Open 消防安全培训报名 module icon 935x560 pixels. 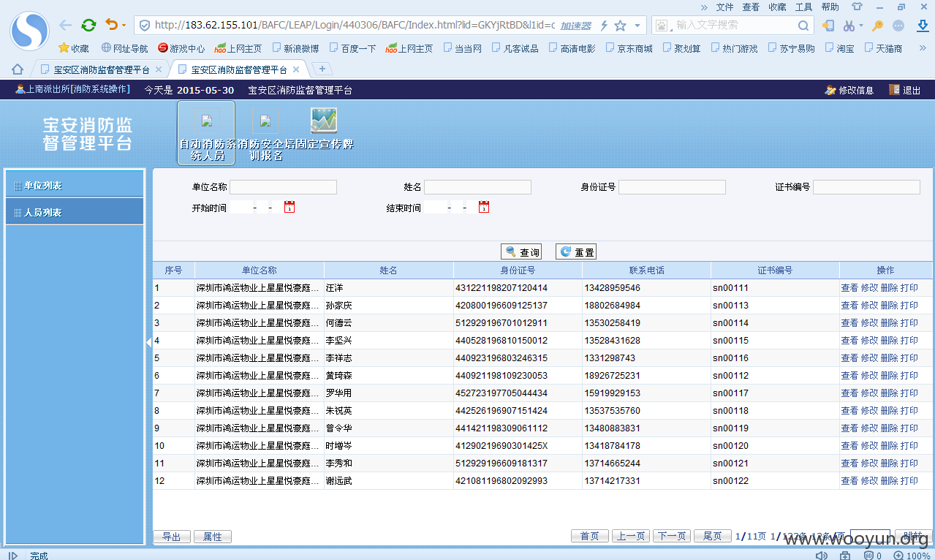coord(265,132)
